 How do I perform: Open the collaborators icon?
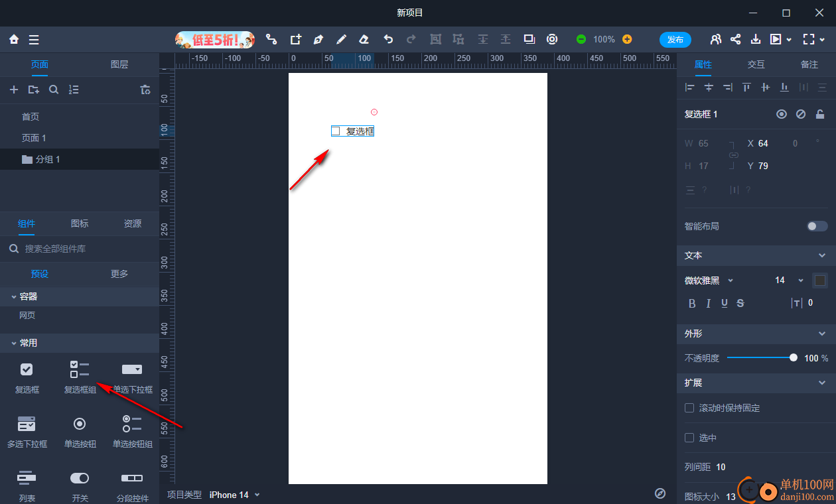click(x=715, y=40)
